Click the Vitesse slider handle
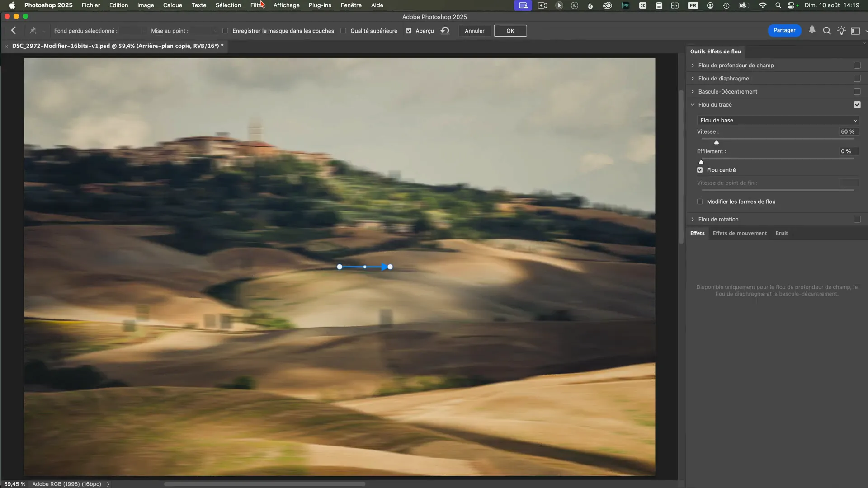The width and height of the screenshot is (868, 488). (x=716, y=142)
